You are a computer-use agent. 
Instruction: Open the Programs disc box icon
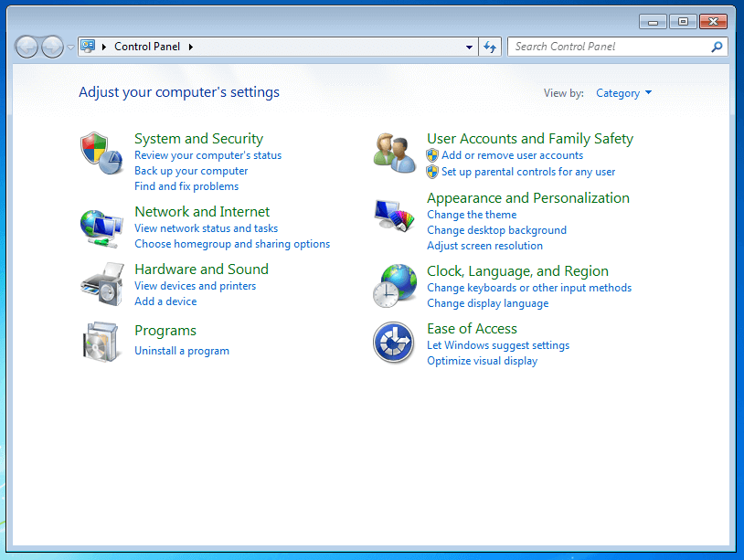(x=101, y=342)
